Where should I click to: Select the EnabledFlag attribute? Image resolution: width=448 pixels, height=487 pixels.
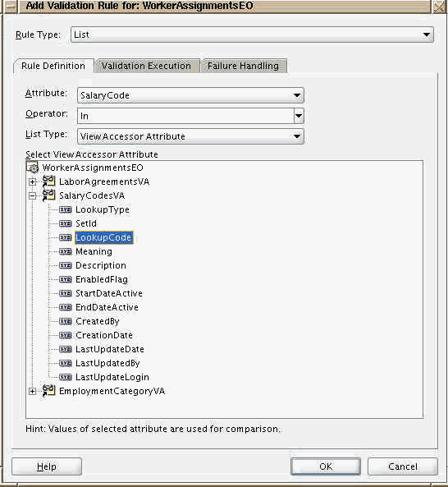[102, 279]
